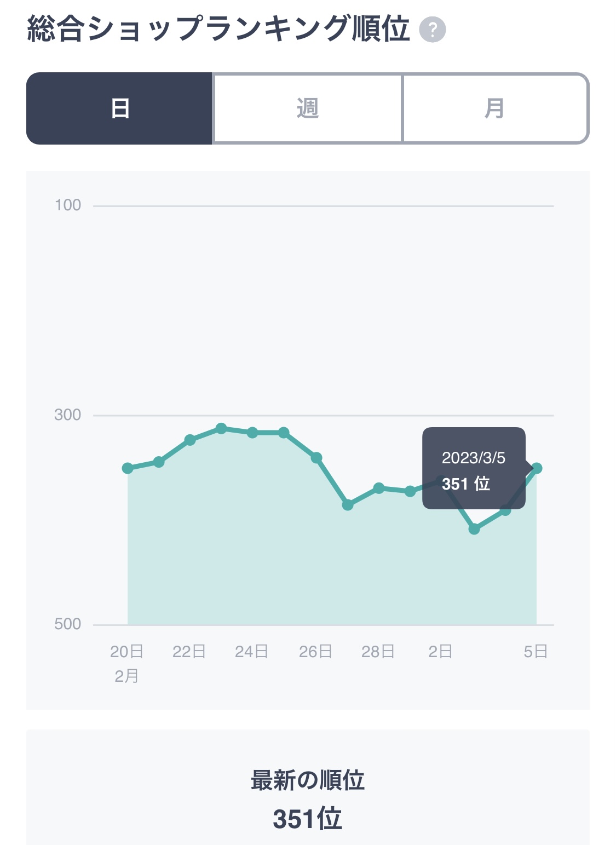Click the lowest data point at 3日
This screenshot has height=845, width=616.
pos(474,529)
